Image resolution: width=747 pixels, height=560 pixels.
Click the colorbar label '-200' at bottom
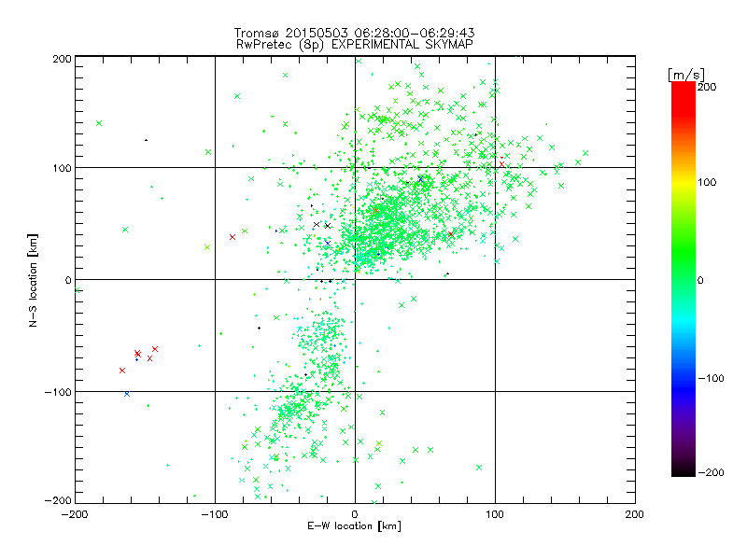(711, 472)
